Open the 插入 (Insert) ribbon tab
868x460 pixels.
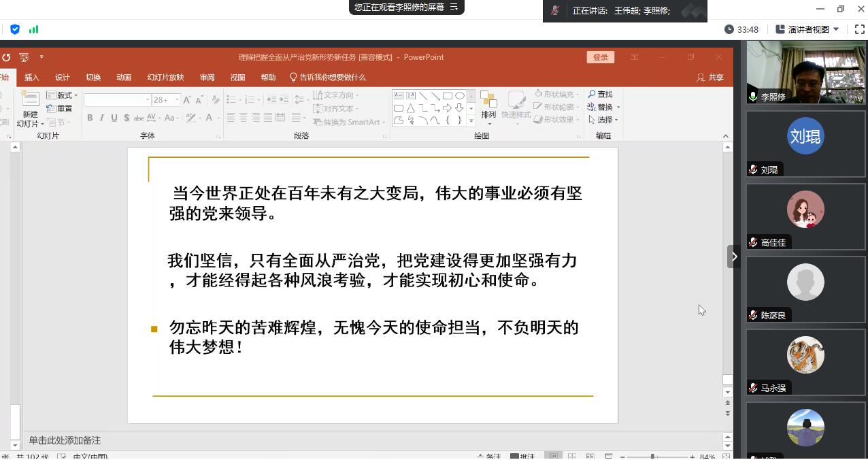tap(32, 78)
